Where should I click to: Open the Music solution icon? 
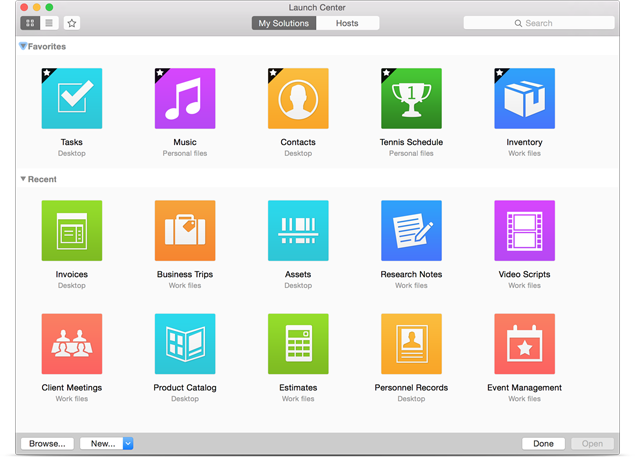185,99
